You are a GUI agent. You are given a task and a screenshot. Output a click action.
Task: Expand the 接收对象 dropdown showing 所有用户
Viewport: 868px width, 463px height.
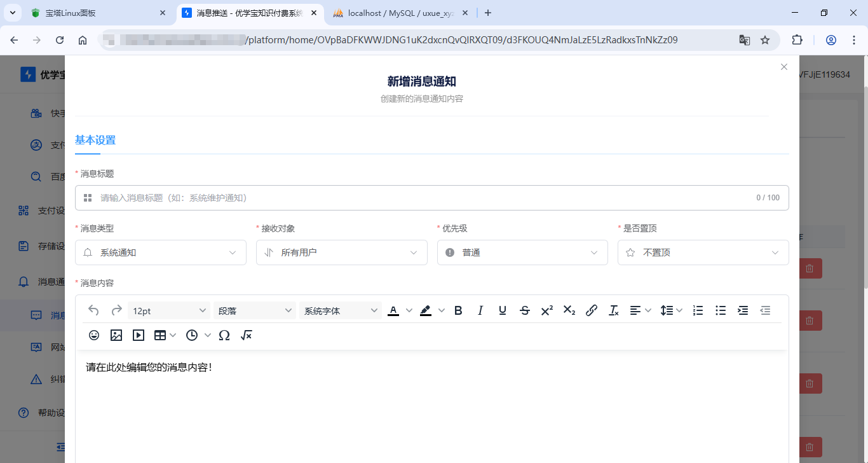pos(342,252)
